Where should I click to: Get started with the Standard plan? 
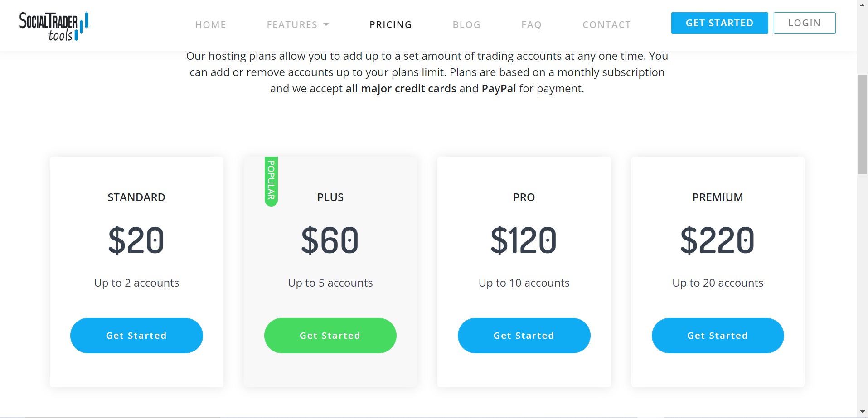[x=136, y=336]
